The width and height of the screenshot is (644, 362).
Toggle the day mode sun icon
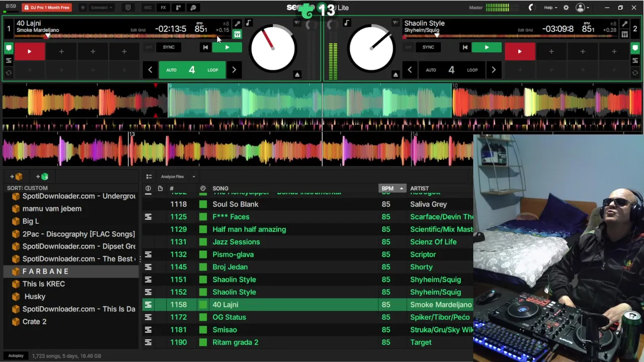tap(83, 8)
